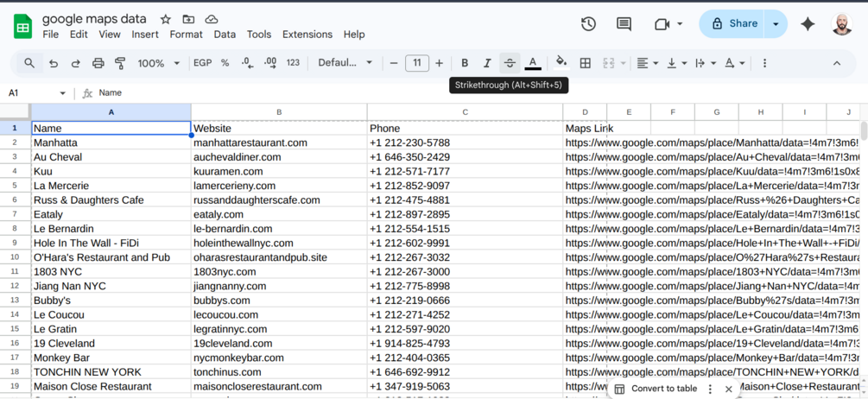This screenshot has height=399, width=868.
Task: Expand Share options arrow
Action: coord(776,24)
